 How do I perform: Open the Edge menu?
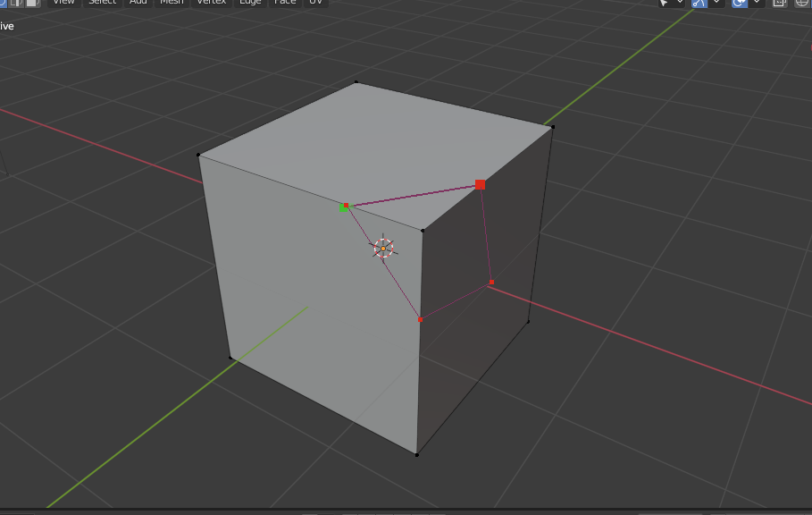(250, 2)
